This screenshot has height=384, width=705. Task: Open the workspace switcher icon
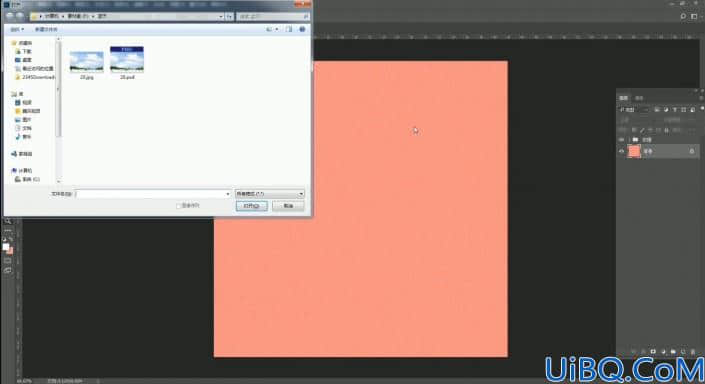(694, 16)
